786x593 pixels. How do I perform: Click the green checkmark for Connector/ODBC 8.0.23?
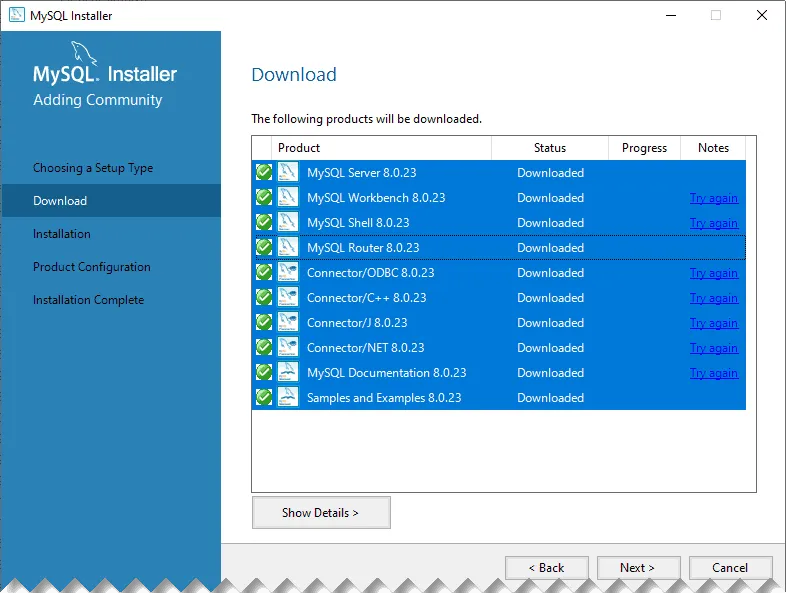click(x=264, y=273)
